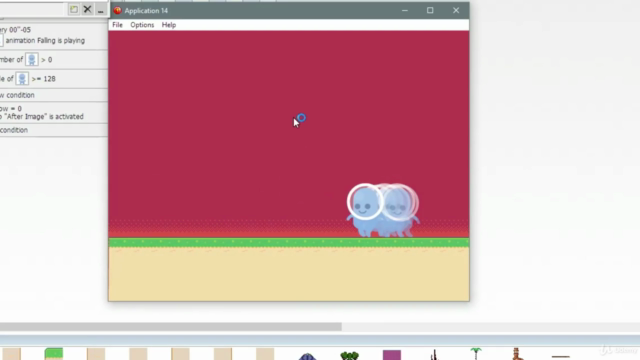Click the horizontal scrollbar thumb below the editor

pos(171,327)
